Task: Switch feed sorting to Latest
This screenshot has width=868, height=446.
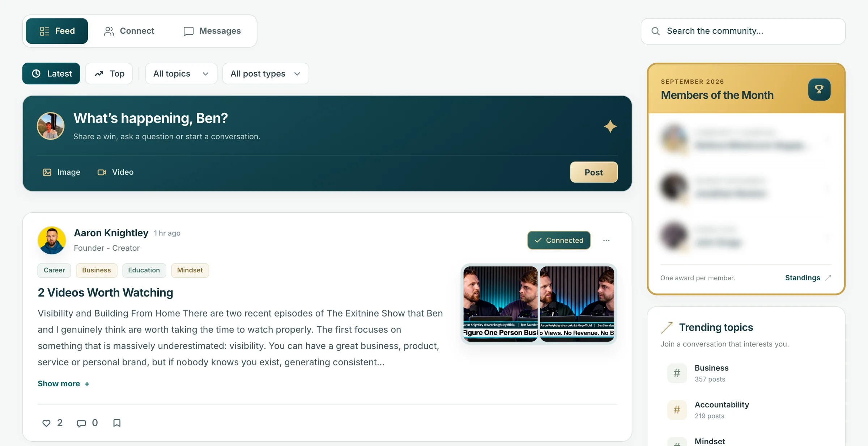Action: (x=51, y=74)
